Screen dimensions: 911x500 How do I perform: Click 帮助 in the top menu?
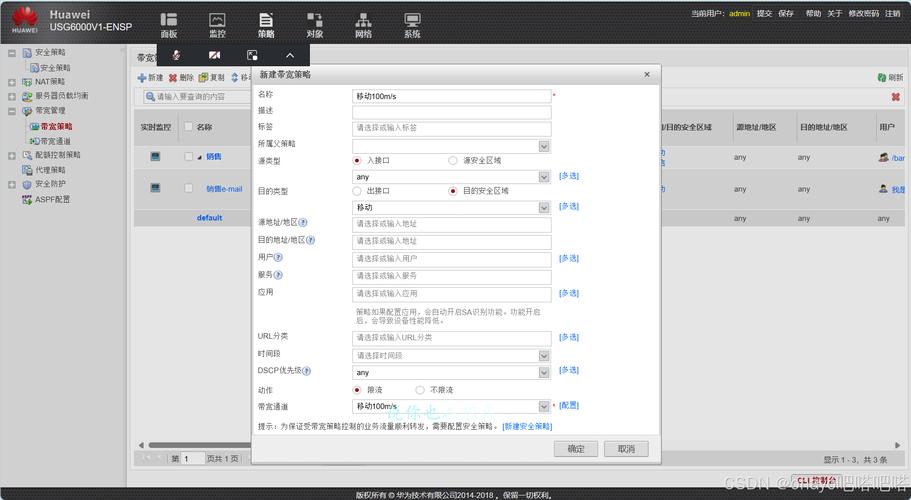[x=813, y=13]
